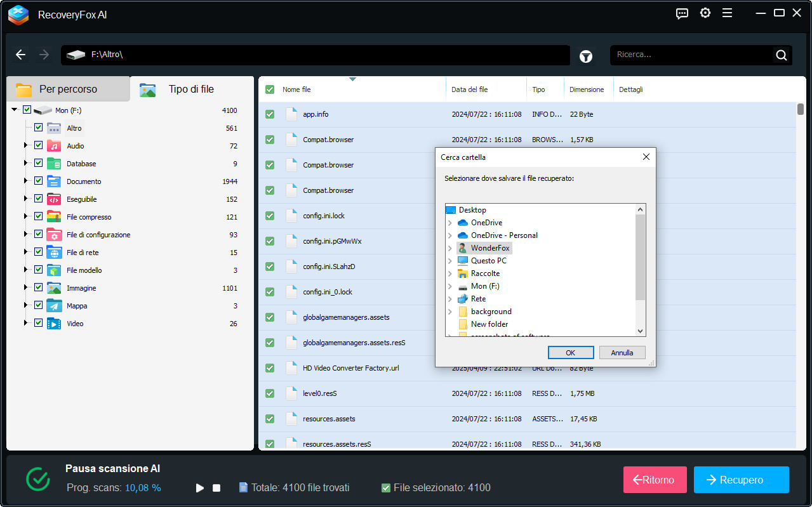Expand Rete in the folder dialog
Screen dimensions: 812x507
point(450,299)
